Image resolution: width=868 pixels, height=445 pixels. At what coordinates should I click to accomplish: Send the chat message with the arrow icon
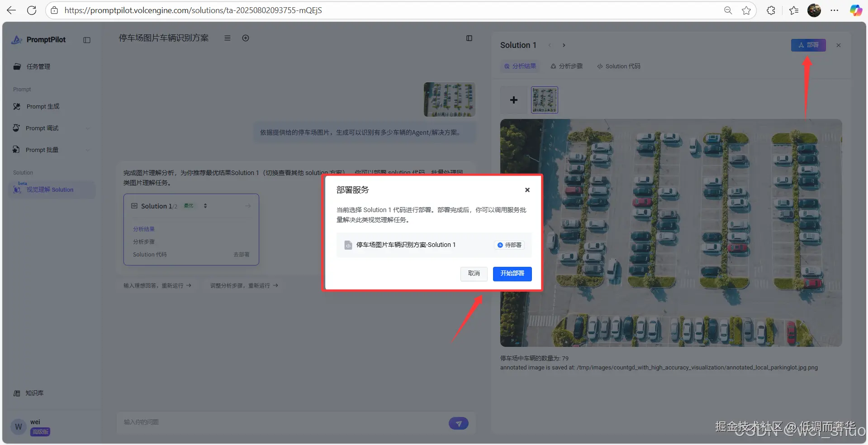coord(459,423)
